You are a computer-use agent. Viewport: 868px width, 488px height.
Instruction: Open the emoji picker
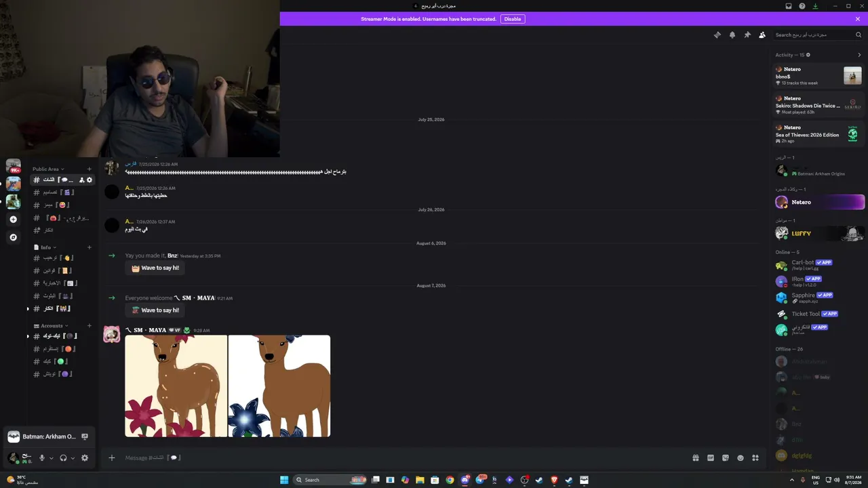741,458
